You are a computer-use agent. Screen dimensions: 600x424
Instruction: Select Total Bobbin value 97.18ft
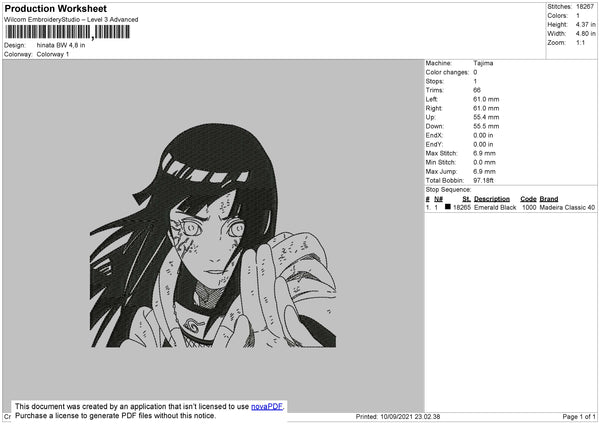point(483,180)
